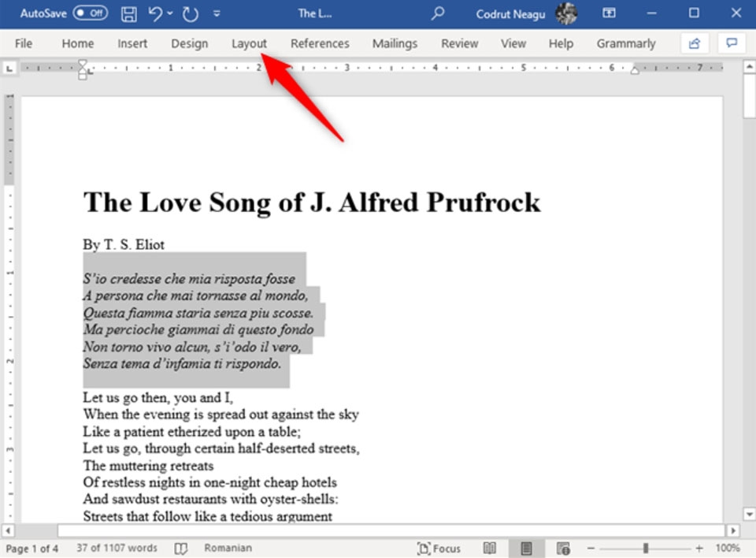The width and height of the screenshot is (756, 558).
Task: Click the zoom slider handle
Action: tap(646, 549)
